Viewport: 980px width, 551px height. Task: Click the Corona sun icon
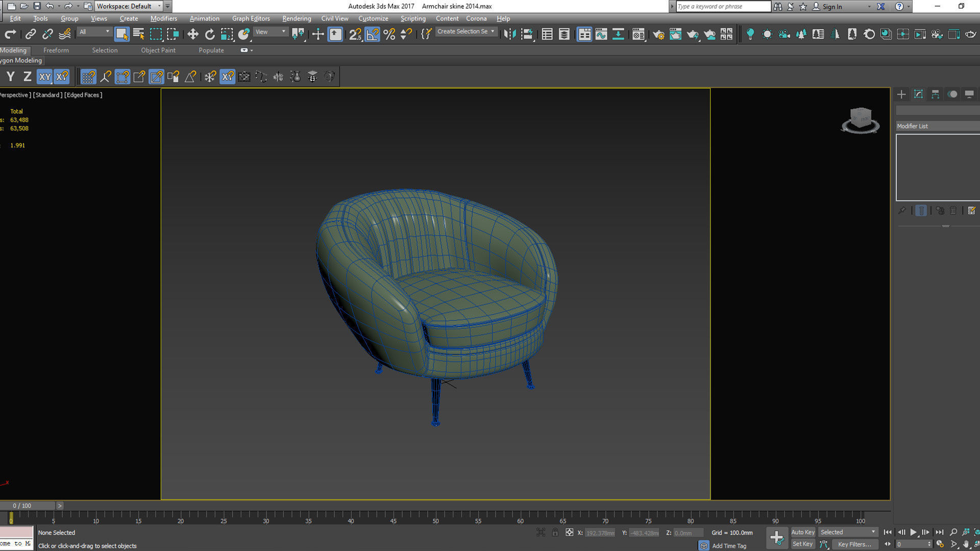[x=767, y=34]
